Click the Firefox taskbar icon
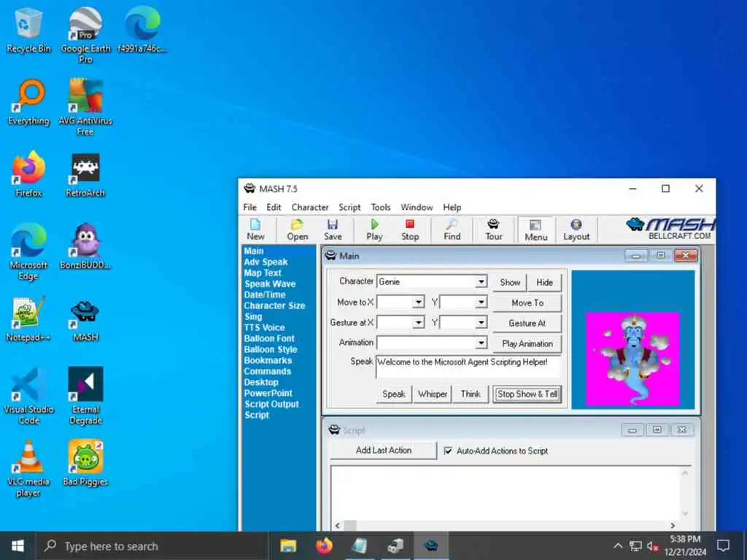This screenshot has height=560, width=747. [x=324, y=545]
